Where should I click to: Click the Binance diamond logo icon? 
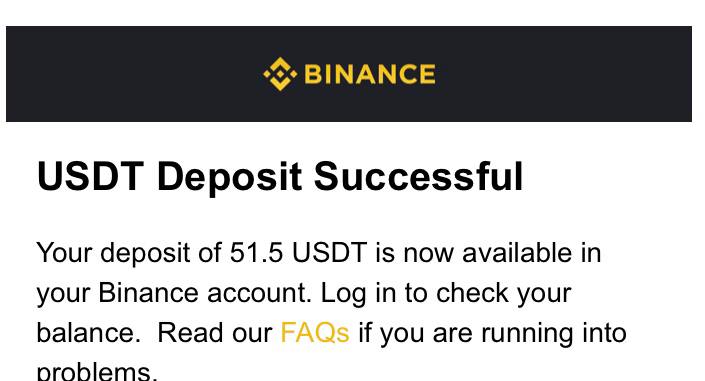coord(280,74)
